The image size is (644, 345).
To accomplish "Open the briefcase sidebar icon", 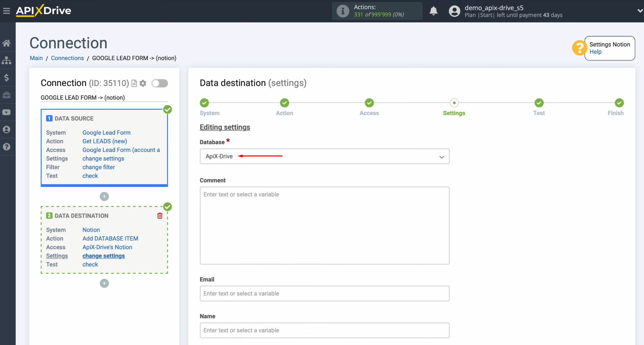I will [x=7, y=95].
